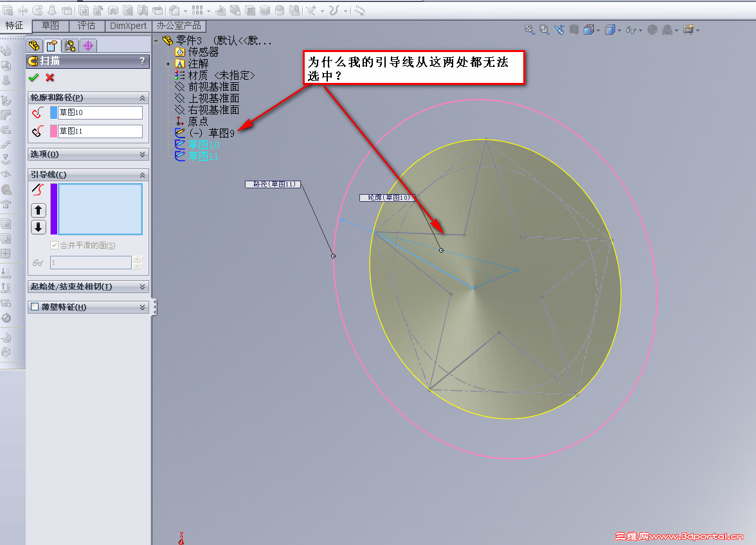The height and width of the screenshot is (545, 756).
Task: Expand the 注解 annotations tree node
Action: (168, 64)
